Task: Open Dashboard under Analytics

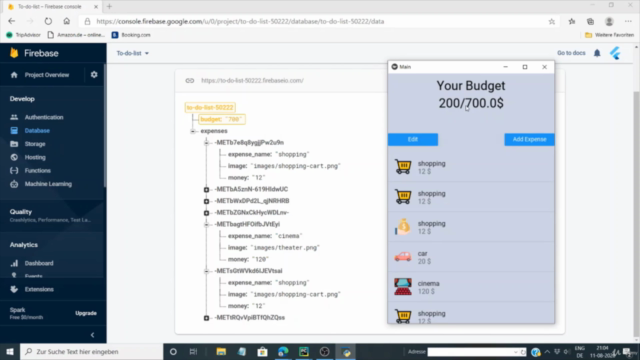Action: (x=39, y=263)
